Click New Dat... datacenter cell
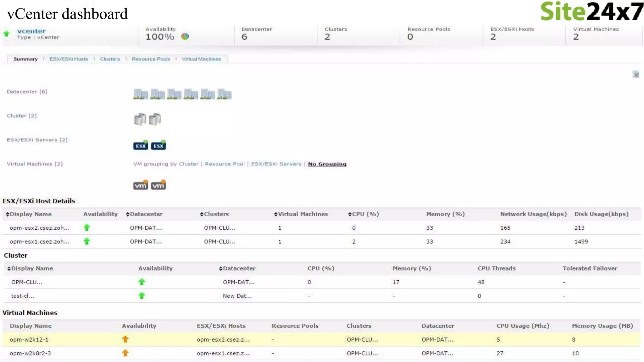Viewport: 644px width, 362px height. click(237, 296)
